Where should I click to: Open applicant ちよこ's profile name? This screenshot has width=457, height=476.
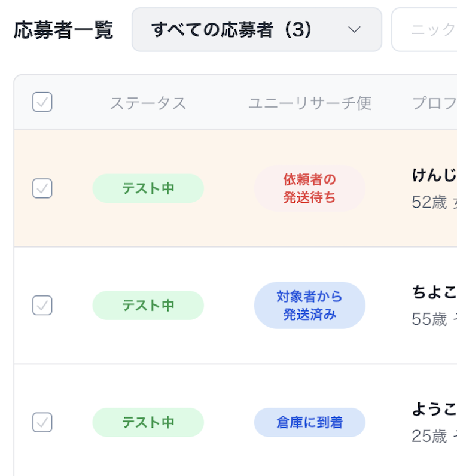click(x=434, y=292)
